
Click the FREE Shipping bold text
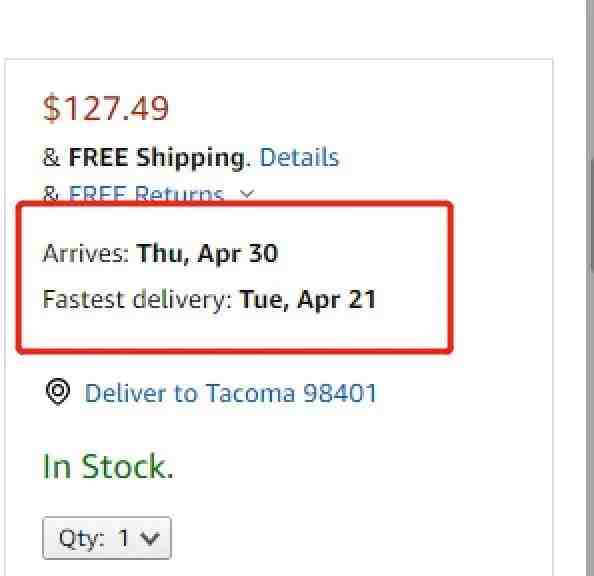pyautogui.click(x=156, y=157)
